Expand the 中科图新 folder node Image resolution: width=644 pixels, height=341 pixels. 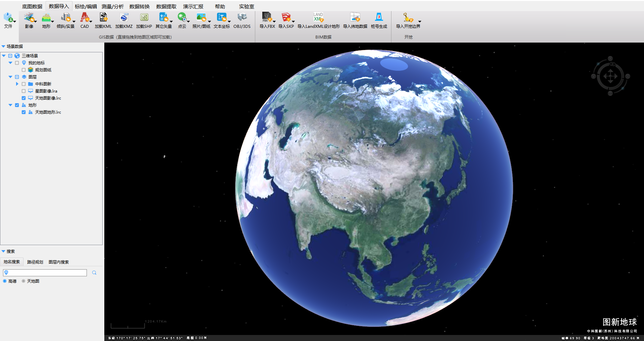[17, 84]
